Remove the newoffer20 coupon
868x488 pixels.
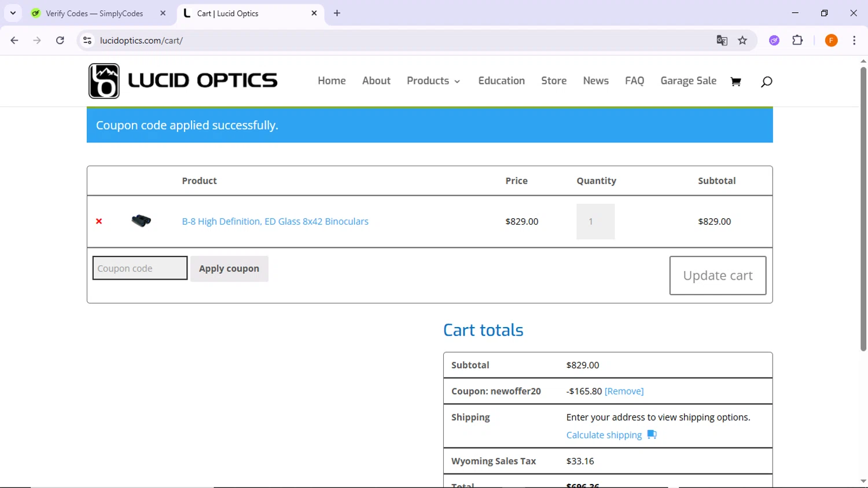624,391
